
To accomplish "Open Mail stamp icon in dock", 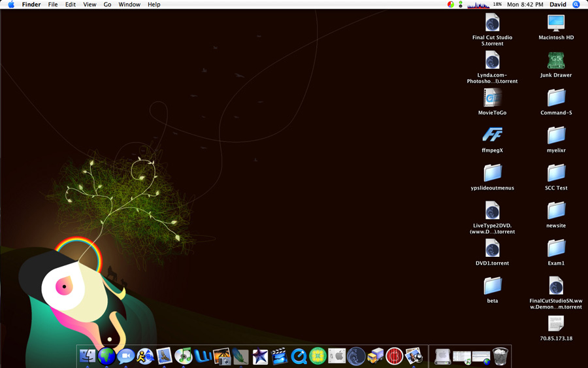I will tap(164, 356).
